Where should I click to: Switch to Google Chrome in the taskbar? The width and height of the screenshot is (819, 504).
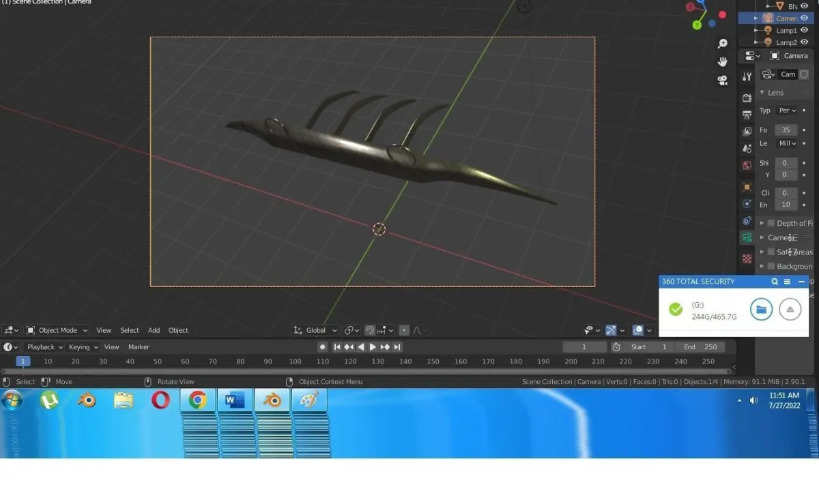198,401
